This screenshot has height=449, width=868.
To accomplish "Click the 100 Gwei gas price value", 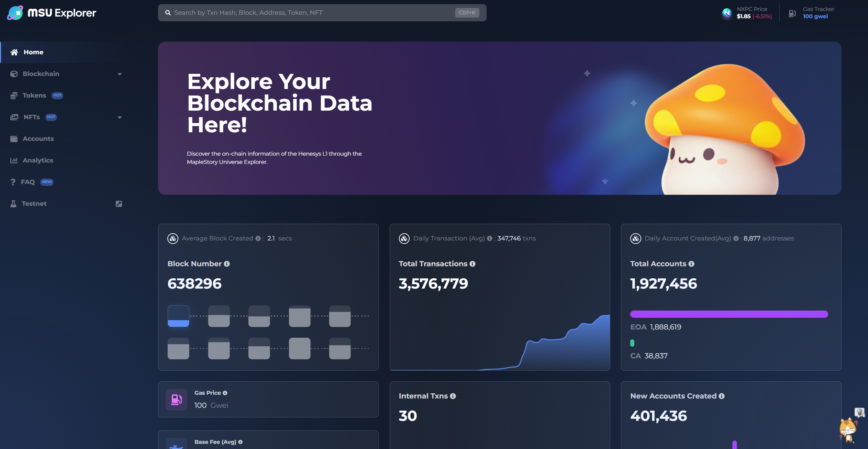I will (x=211, y=405).
